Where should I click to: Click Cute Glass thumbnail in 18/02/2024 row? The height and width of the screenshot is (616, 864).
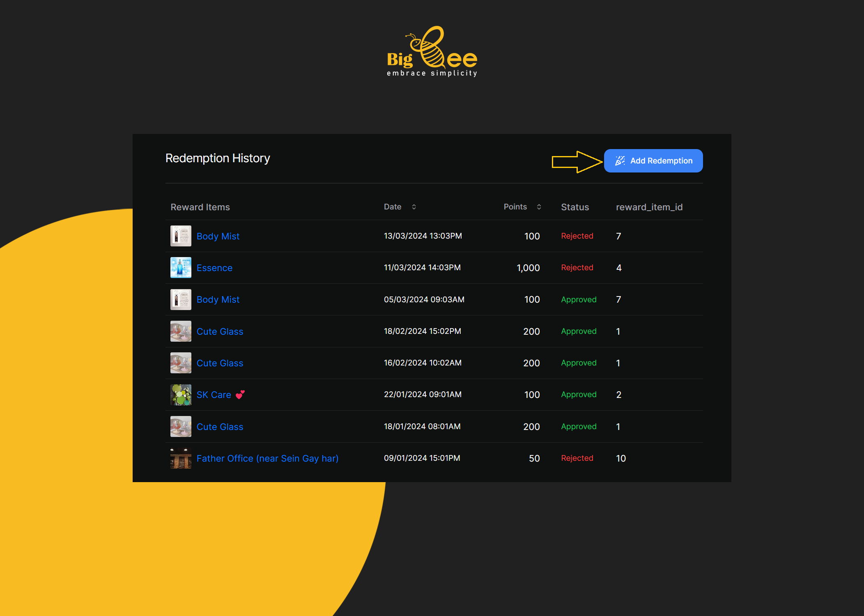click(181, 331)
